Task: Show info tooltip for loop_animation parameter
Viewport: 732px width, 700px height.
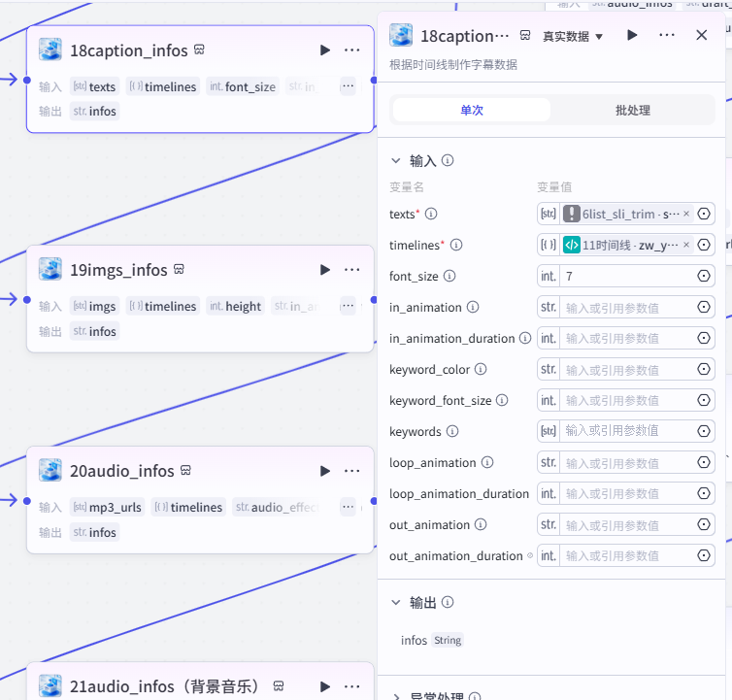Action: (487, 462)
